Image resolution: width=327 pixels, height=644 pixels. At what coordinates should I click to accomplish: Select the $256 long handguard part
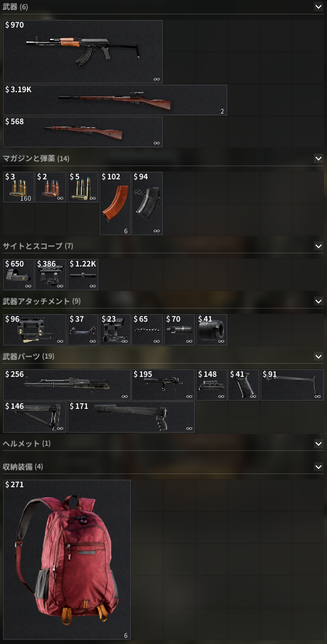[x=67, y=385]
